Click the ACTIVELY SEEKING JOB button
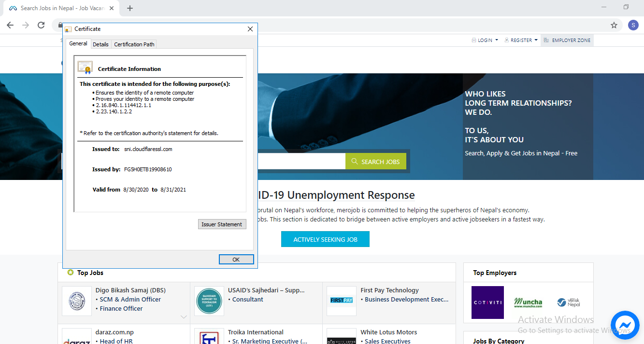 click(325, 239)
